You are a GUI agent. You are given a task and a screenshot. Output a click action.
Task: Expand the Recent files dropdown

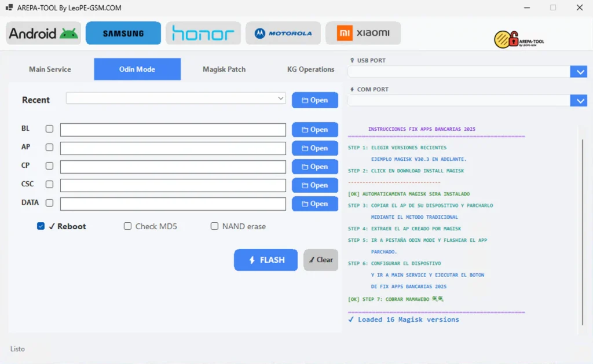(281, 98)
